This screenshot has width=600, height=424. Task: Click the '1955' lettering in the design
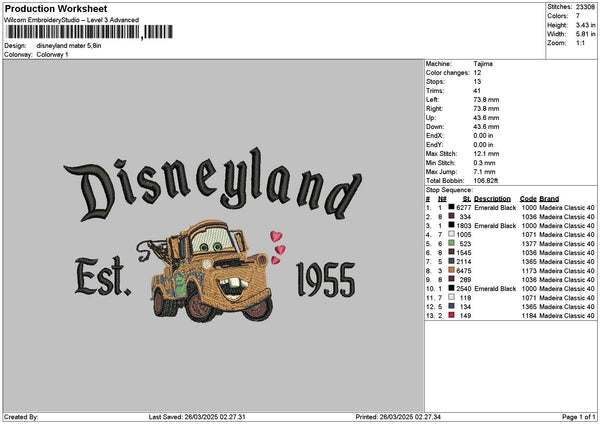click(326, 280)
